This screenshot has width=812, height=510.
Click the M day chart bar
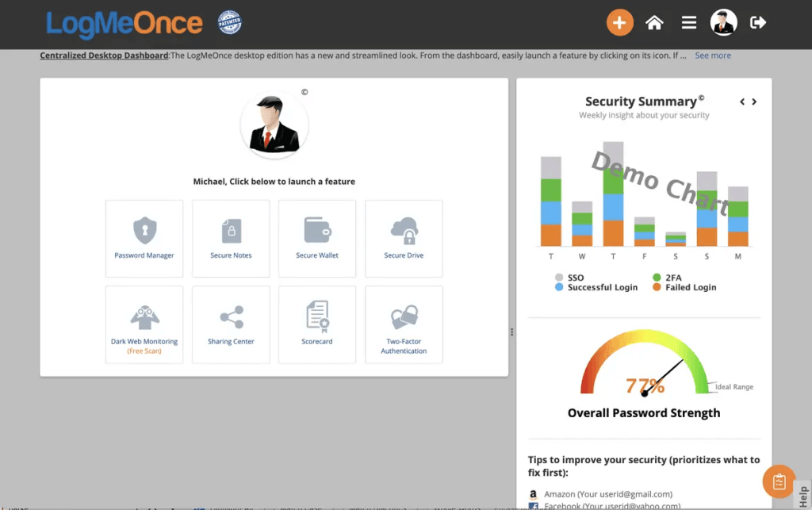tap(738, 216)
